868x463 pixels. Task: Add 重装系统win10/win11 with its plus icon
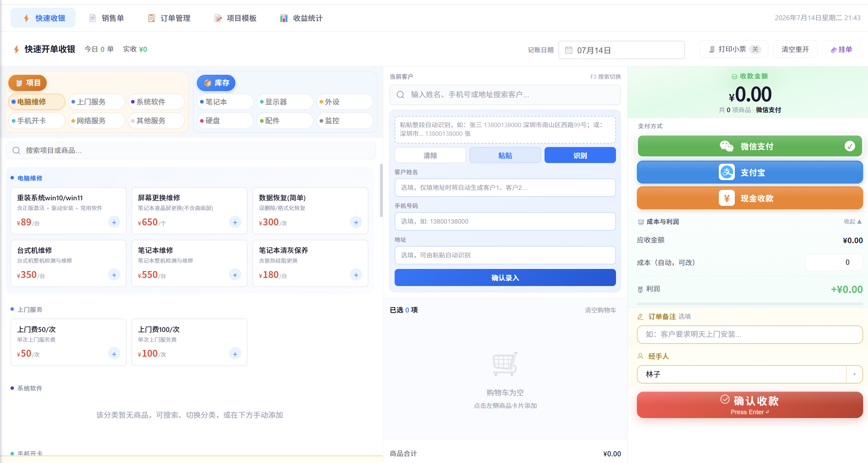[114, 222]
